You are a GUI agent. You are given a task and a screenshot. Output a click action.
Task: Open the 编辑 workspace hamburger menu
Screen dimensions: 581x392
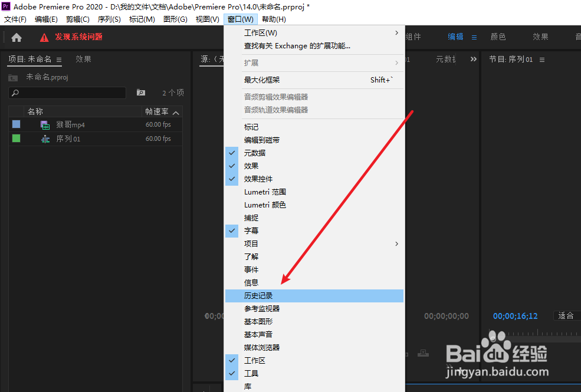474,37
